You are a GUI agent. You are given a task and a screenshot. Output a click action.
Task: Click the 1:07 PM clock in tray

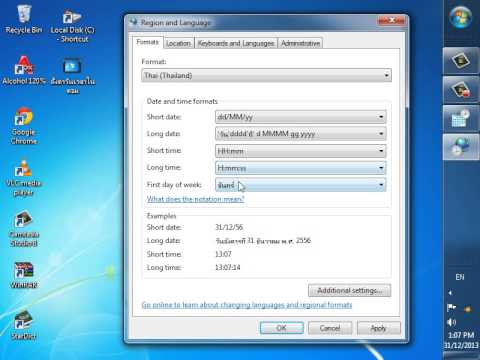coord(461,335)
